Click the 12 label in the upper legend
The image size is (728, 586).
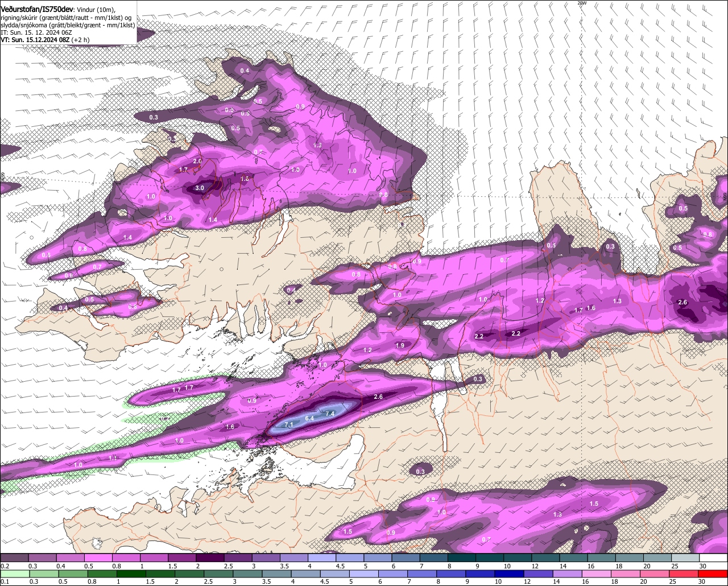pos(535,567)
